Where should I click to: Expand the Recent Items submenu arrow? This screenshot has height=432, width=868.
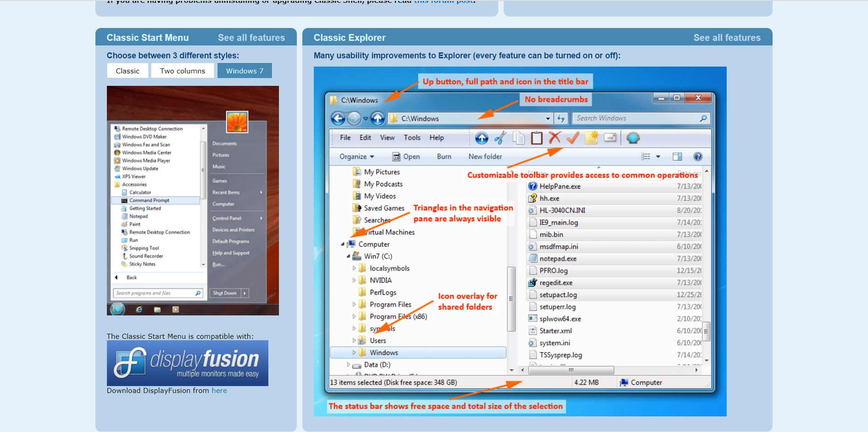pyautogui.click(x=262, y=192)
